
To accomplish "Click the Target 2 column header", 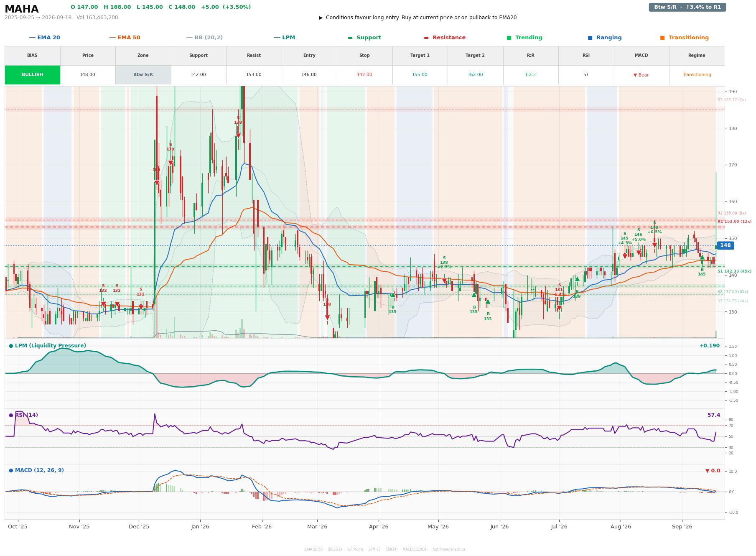I will [475, 56].
